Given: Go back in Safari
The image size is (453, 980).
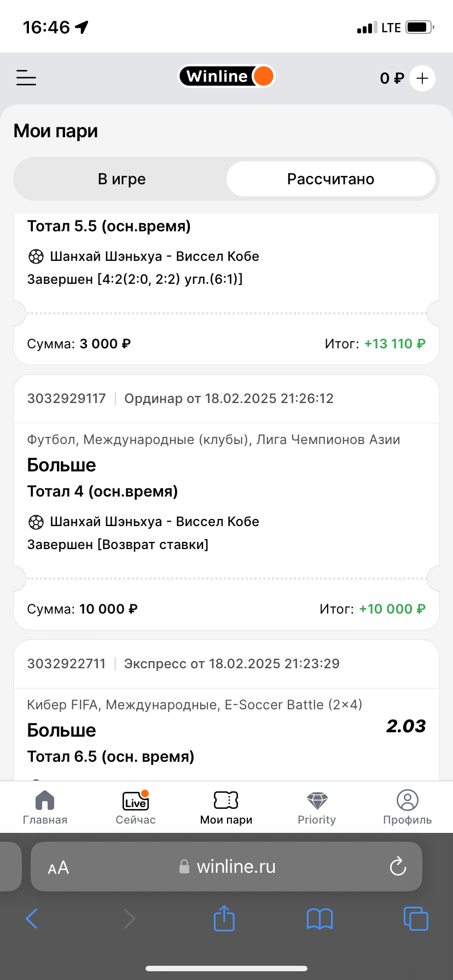Looking at the screenshot, I should (32, 919).
